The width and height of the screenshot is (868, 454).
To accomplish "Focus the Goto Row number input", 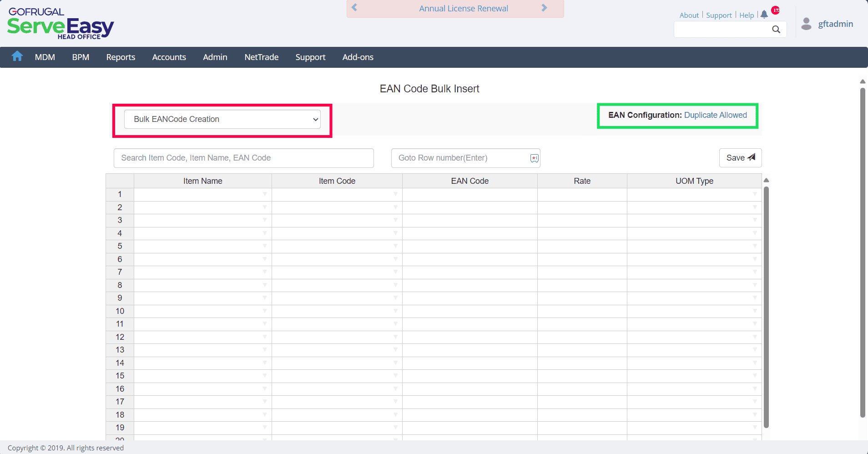I will point(465,158).
